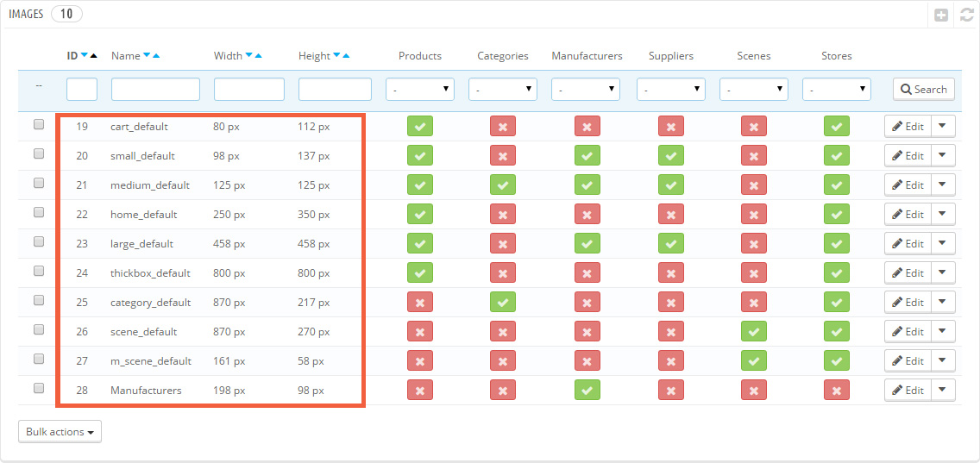Toggle Products status for cart_default
This screenshot has height=463, width=980.
[420, 126]
